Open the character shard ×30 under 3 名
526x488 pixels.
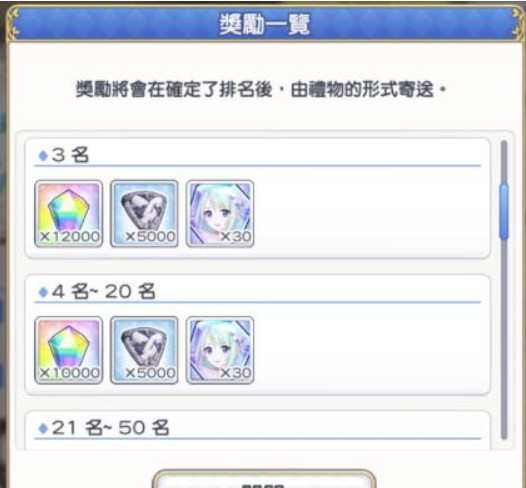pyautogui.click(x=220, y=214)
